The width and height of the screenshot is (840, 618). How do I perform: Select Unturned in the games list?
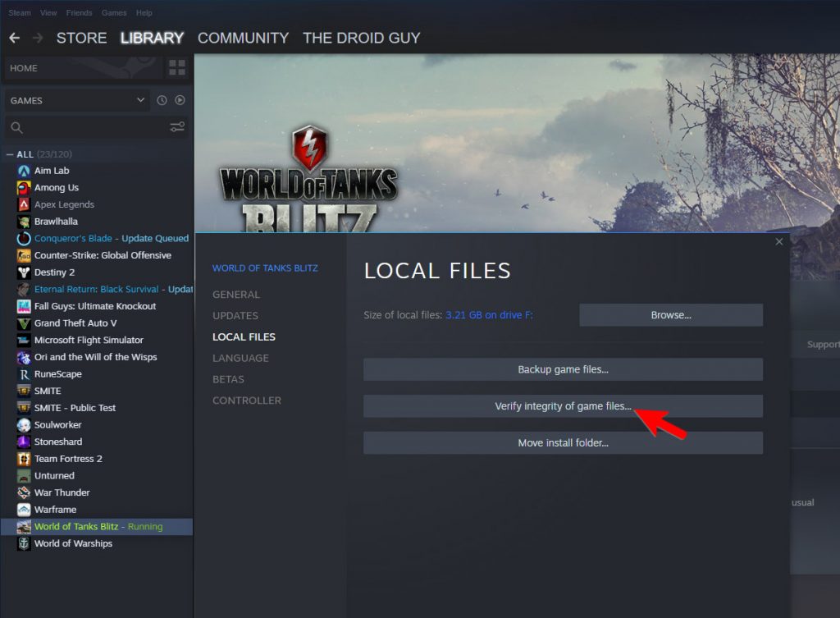(x=97, y=476)
